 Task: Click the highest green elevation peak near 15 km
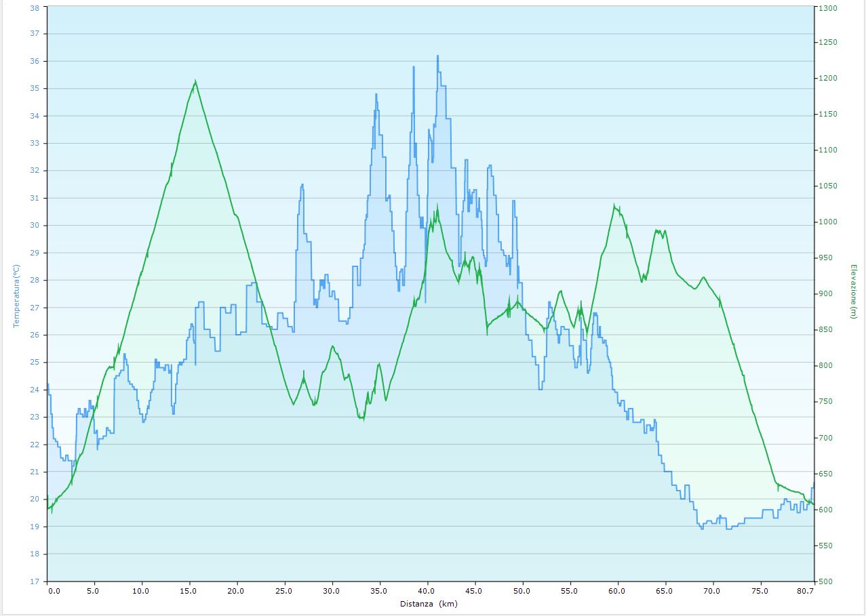pyautogui.click(x=195, y=81)
